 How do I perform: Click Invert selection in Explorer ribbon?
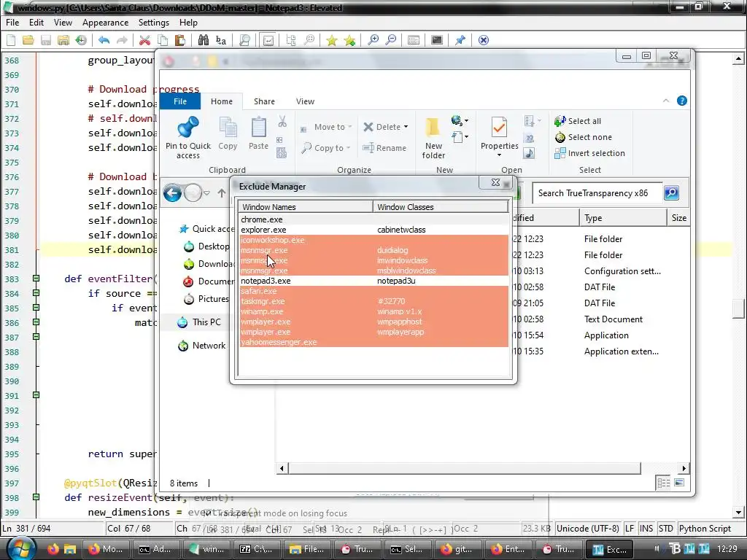pyautogui.click(x=589, y=153)
